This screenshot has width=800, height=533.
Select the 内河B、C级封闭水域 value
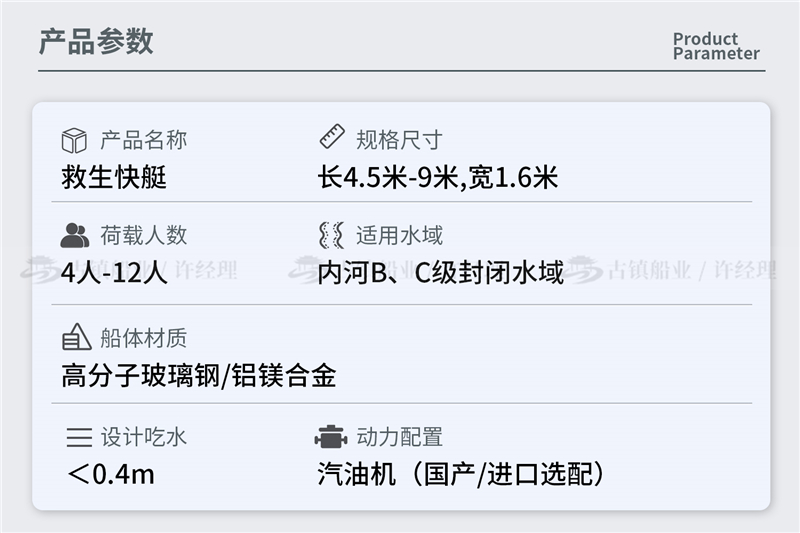pyautogui.click(x=441, y=273)
